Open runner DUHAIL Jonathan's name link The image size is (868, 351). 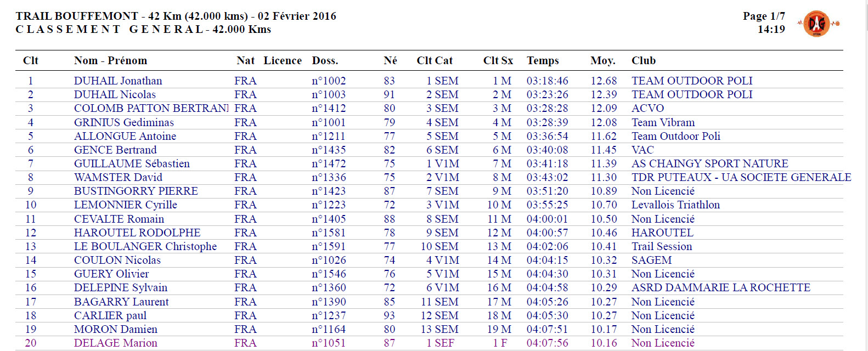pyautogui.click(x=118, y=81)
